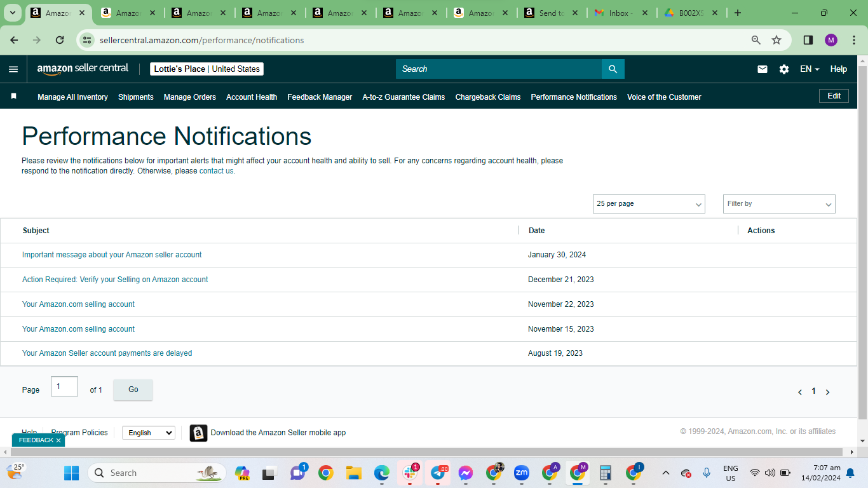Open the 25 per page dropdown
The height and width of the screenshot is (488, 868).
pyautogui.click(x=649, y=204)
